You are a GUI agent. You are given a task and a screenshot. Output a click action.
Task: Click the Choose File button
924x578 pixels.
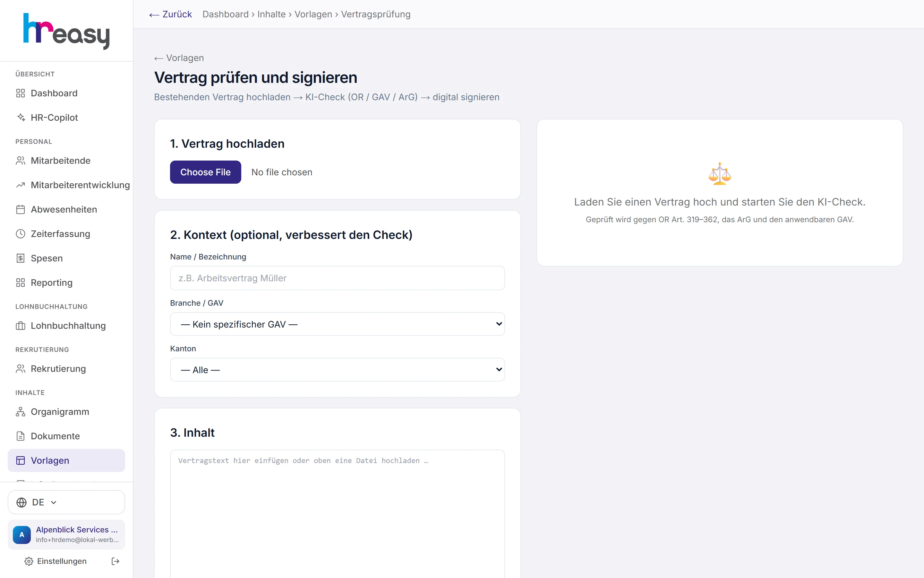pyautogui.click(x=205, y=172)
